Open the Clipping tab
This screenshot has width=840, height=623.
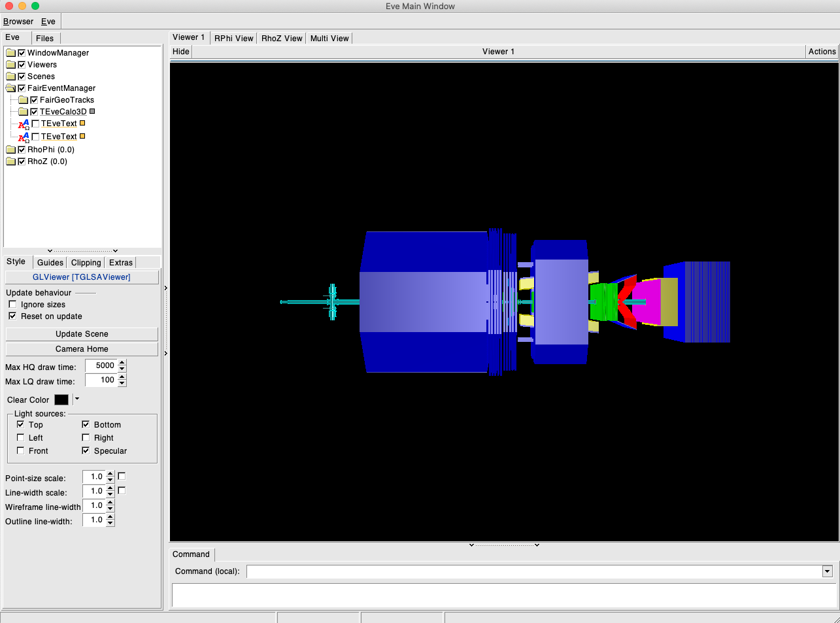coord(86,263)
